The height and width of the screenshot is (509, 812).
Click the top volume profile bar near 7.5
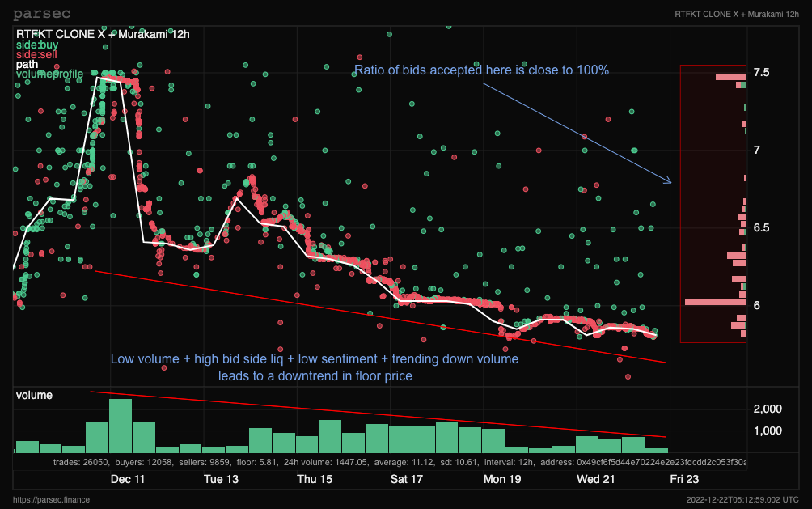pyautogui.click(x=730, y=77)
